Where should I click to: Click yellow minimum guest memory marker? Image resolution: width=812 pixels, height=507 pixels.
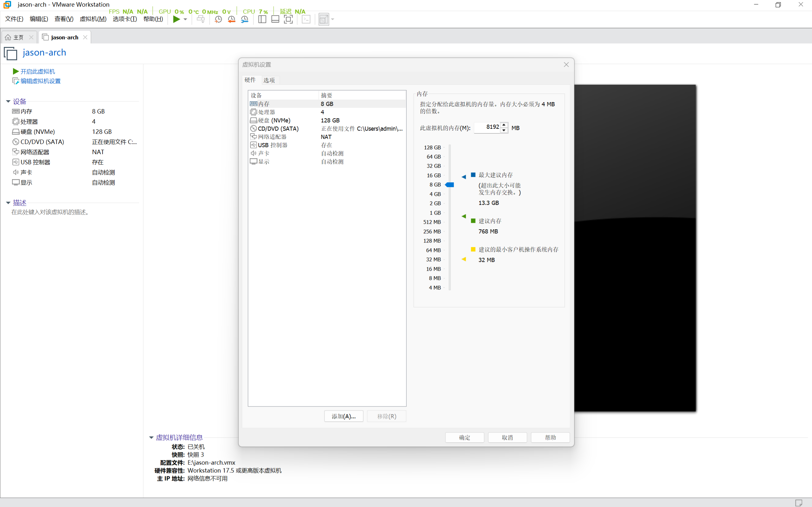click(x=464, y=259)
